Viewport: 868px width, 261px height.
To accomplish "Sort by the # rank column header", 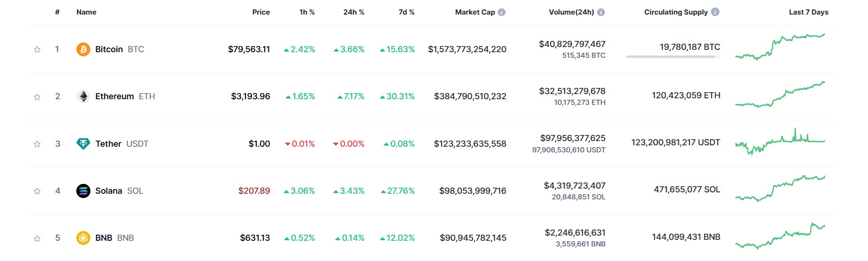I will coord(57,12).
